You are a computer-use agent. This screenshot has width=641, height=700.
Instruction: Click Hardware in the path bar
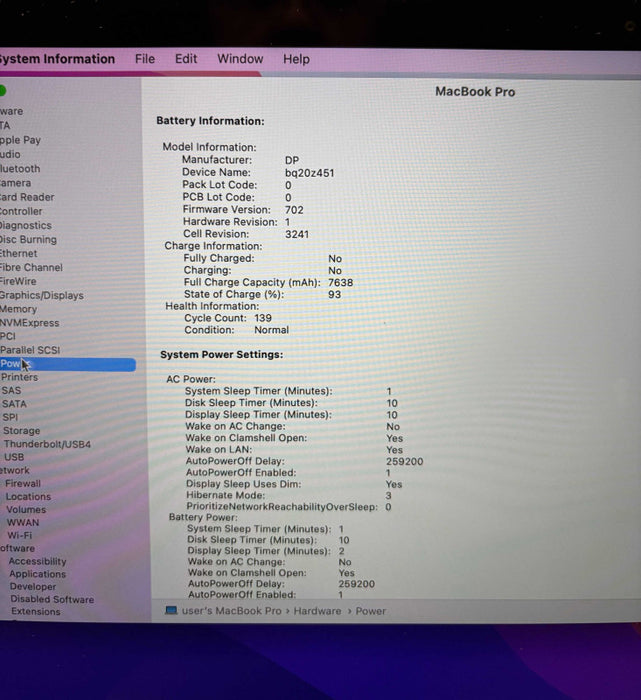point(317,611)
